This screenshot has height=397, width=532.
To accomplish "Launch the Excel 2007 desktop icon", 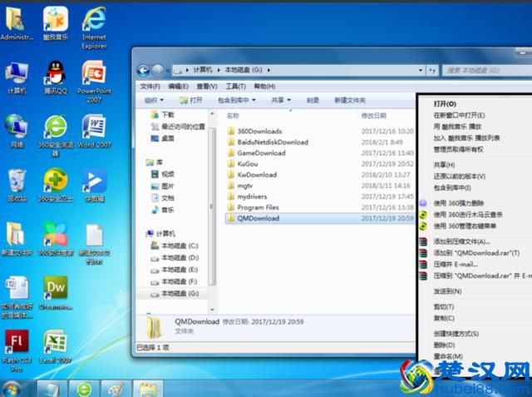I will (x=56, y=342).
